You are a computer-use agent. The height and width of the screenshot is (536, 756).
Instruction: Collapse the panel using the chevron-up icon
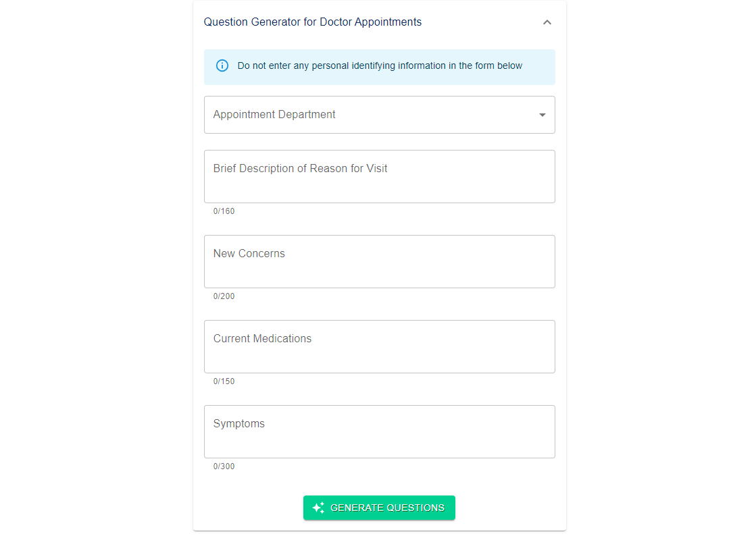547,22
